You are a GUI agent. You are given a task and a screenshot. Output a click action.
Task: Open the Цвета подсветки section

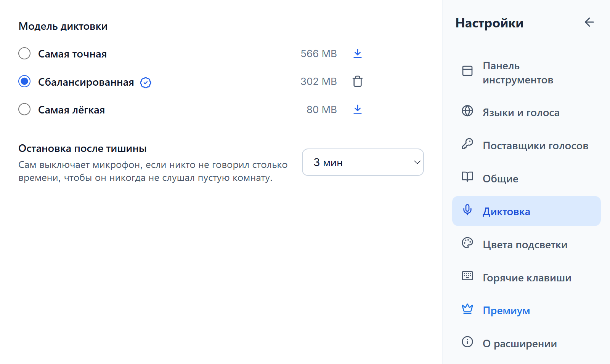pos(527,245)
